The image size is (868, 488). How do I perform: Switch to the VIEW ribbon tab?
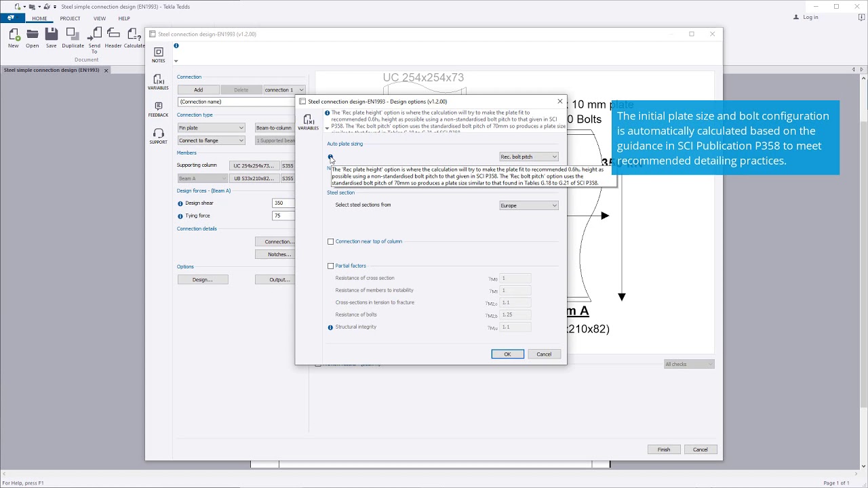pyautogui.click(x=100, y=18)
